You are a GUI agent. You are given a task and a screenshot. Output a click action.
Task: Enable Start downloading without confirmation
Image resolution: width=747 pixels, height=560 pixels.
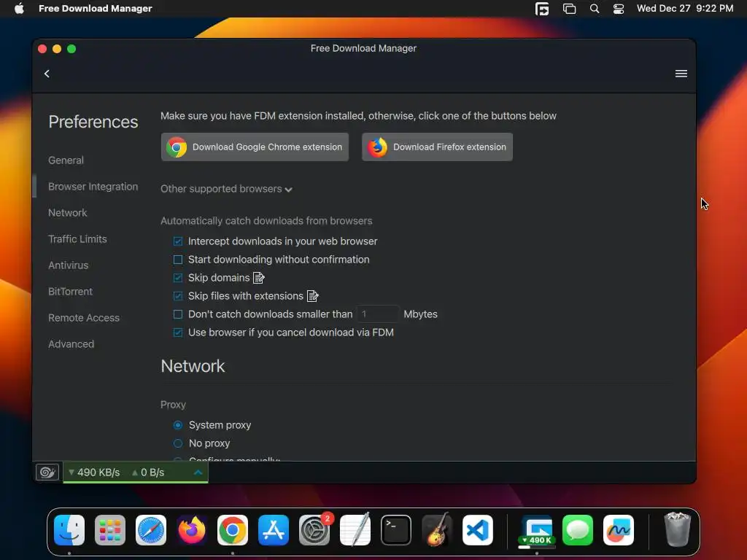click(x=178, y=260)
